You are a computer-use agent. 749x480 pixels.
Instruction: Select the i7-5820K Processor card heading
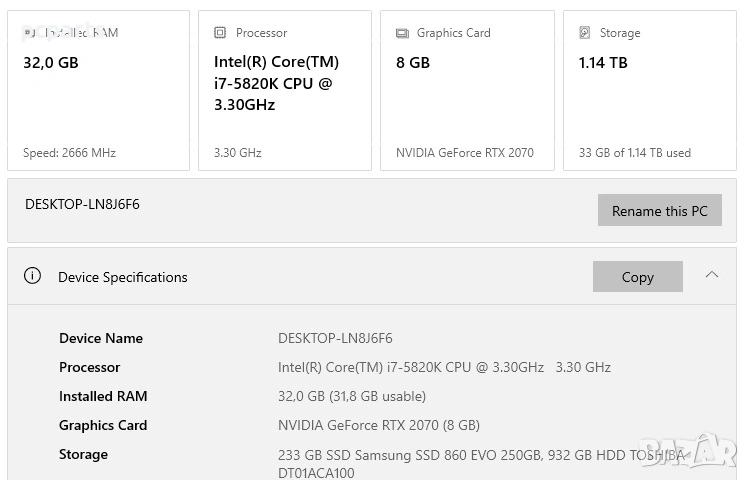coord(274,83)
